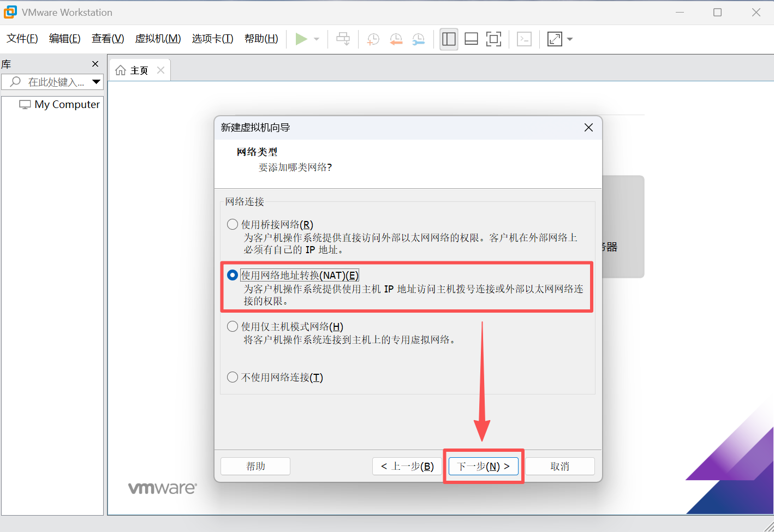774x532 pixels.
Task: Minimize the VMware Workstation window
Action: [x=680, y=12]
